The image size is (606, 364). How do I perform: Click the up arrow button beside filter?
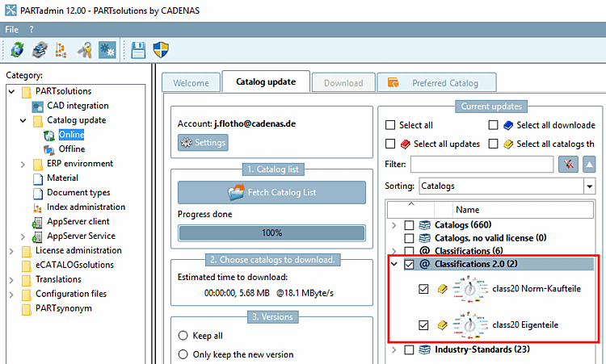(x=589, y=165)
